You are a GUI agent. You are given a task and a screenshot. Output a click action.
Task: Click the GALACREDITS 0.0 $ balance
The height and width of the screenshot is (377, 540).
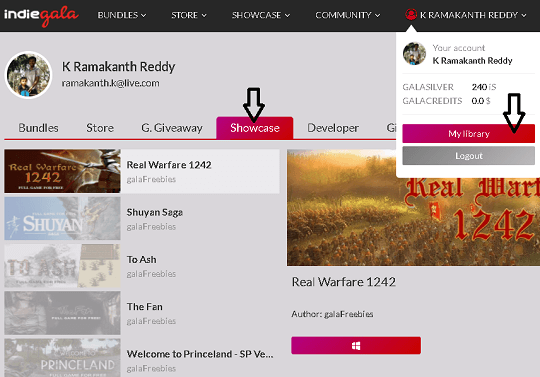point(446,101)
